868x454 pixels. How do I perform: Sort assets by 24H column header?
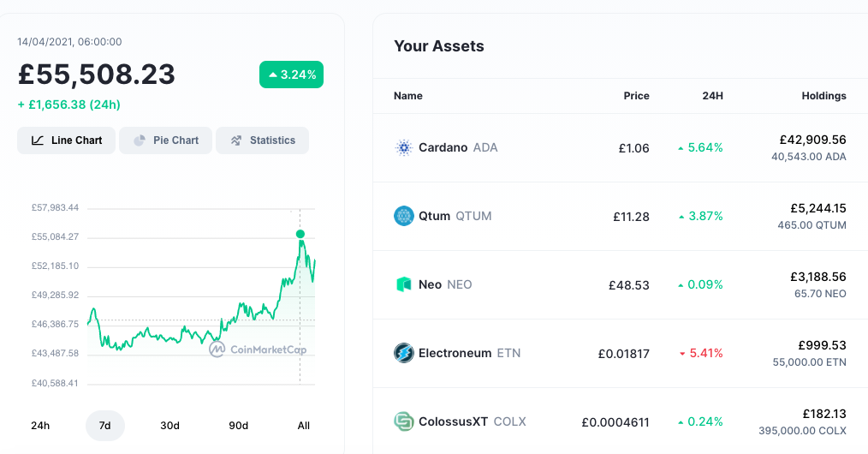click(712, 96)
